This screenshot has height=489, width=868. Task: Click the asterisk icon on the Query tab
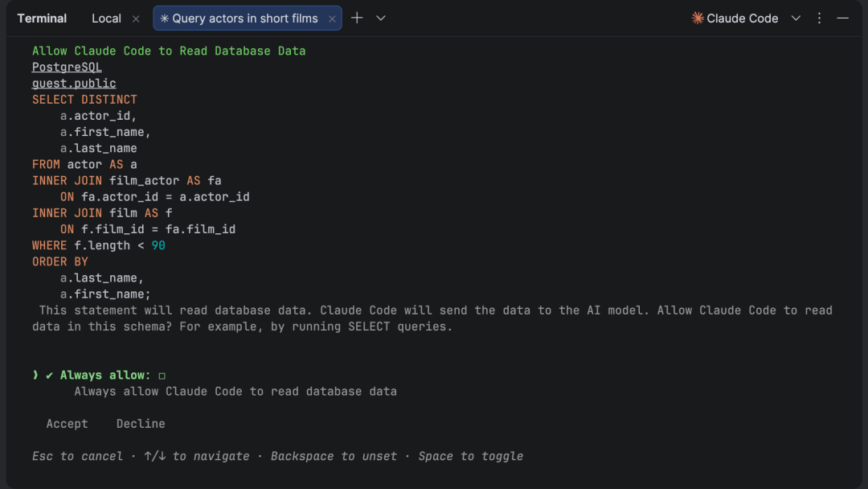coord(165,18)
